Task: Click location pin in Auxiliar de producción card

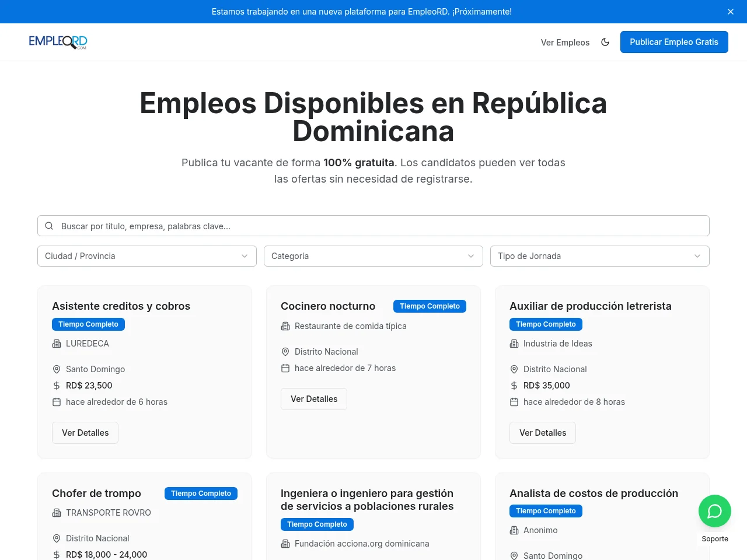Action: (514, 369)
